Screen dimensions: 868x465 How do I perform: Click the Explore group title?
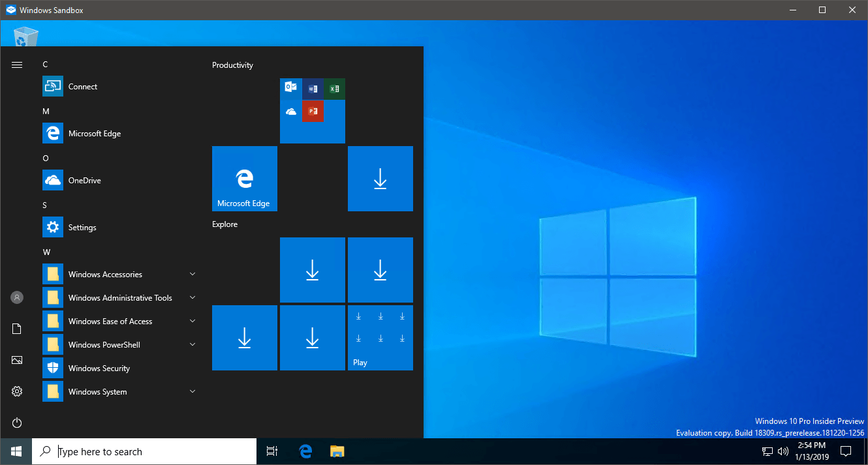pyautogui.click(x=225, y=224)
